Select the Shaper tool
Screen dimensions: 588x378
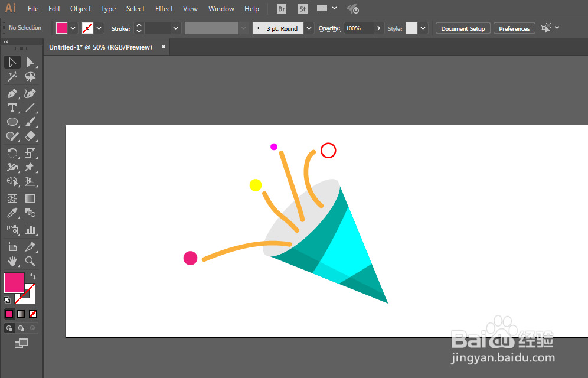coord(12,136)
